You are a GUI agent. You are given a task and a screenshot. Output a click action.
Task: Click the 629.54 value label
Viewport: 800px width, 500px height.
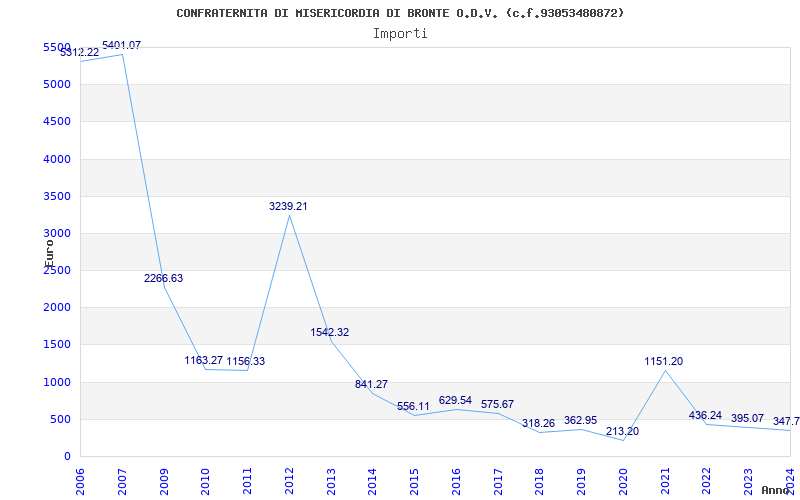pyautogui.click(x=455, y=400)
